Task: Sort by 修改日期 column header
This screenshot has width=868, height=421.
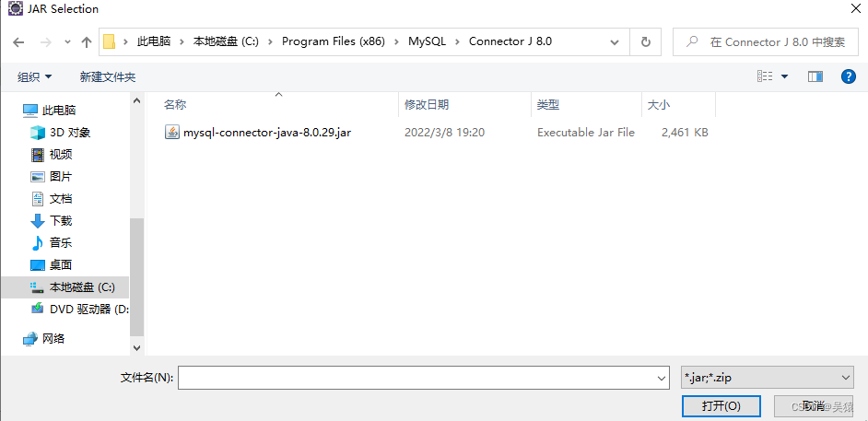Action: tap(427, 104)
